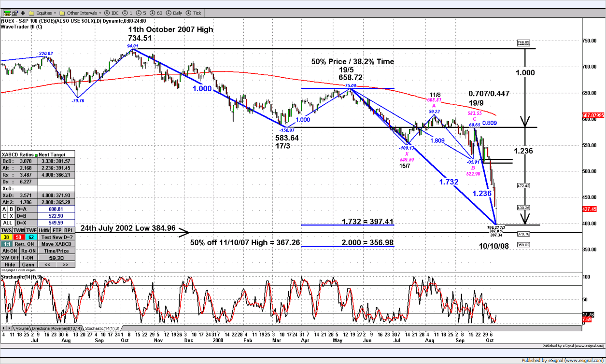Click XaD next target 4.000: 371.93
606x364 pixels.
click(56, 195)
